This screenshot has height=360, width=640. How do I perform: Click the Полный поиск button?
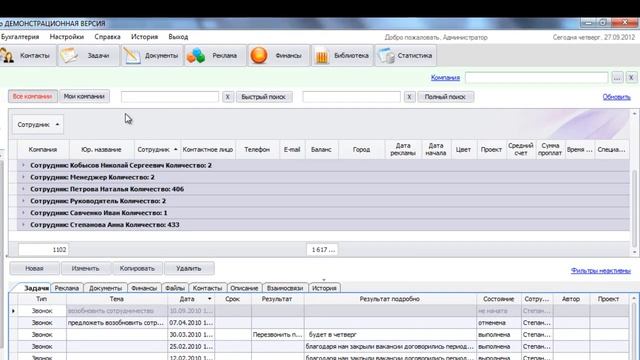click(x=445, y=97)
